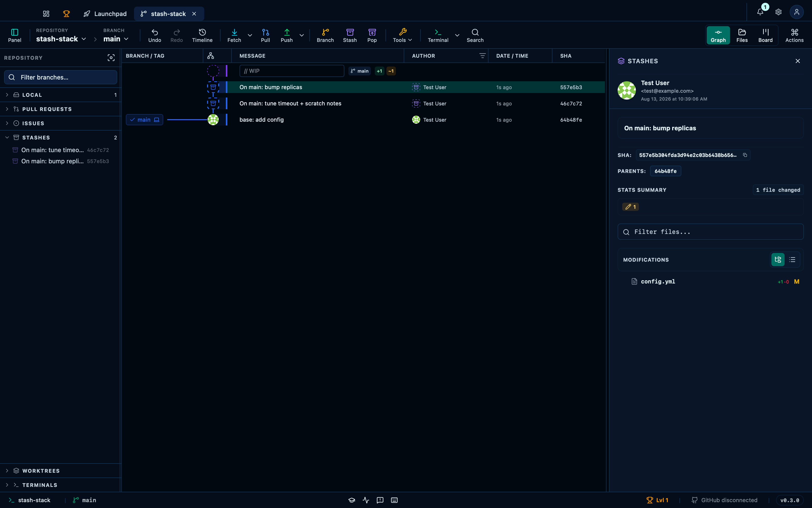Pull changes from remote

[x=265, y=35]
